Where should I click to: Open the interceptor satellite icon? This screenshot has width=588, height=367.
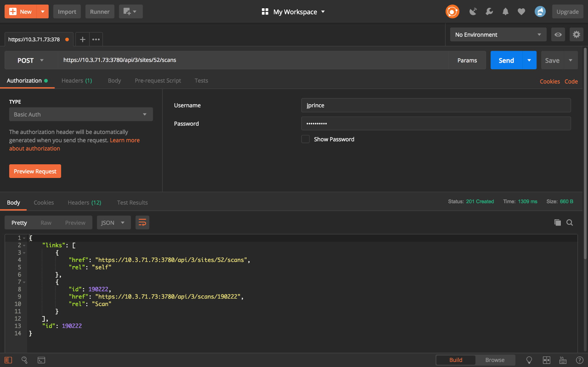click(x=473, y=12)
